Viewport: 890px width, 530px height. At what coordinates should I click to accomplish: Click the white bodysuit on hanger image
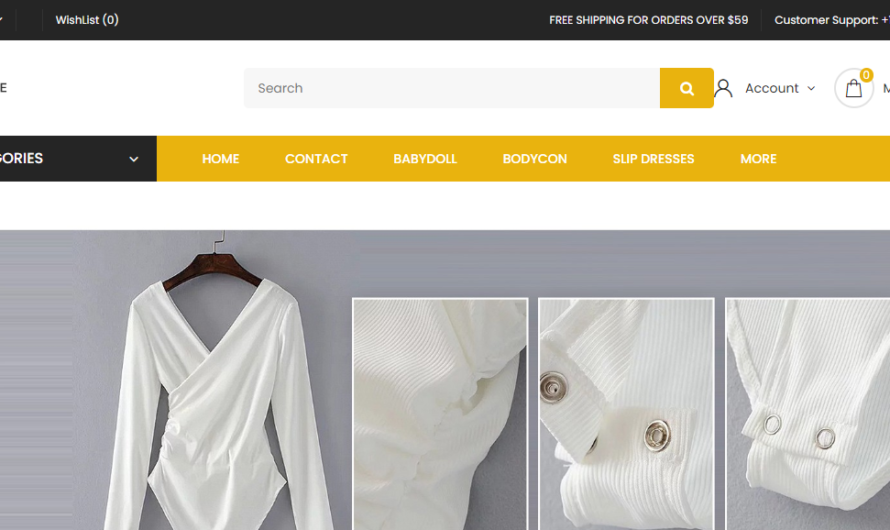click(x=215, y=400)
